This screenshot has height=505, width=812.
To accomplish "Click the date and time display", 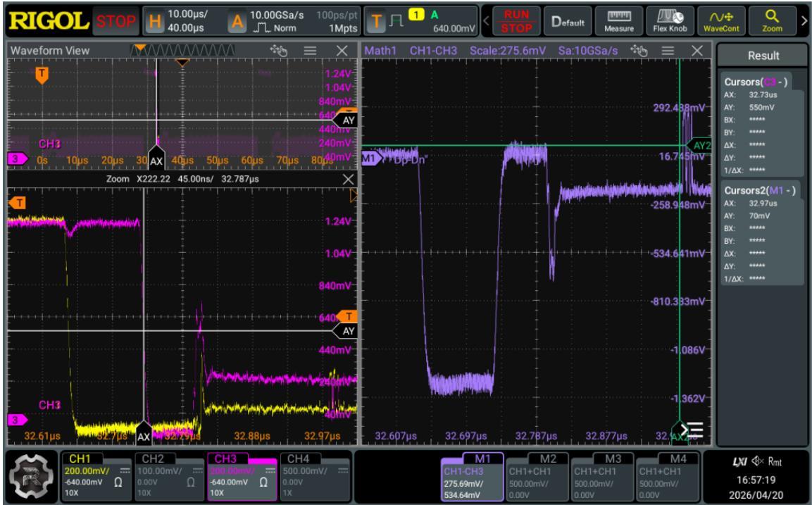I will click(x=756, y=487).
